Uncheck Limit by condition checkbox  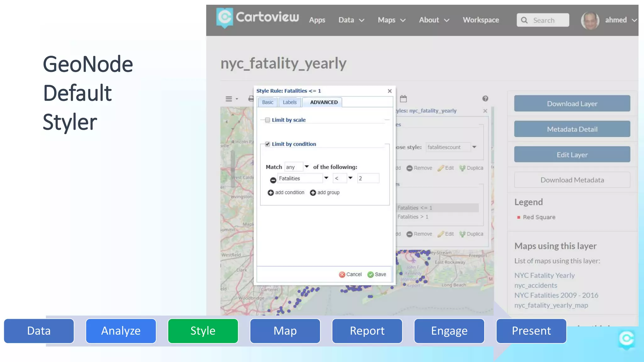pos(268,144)
